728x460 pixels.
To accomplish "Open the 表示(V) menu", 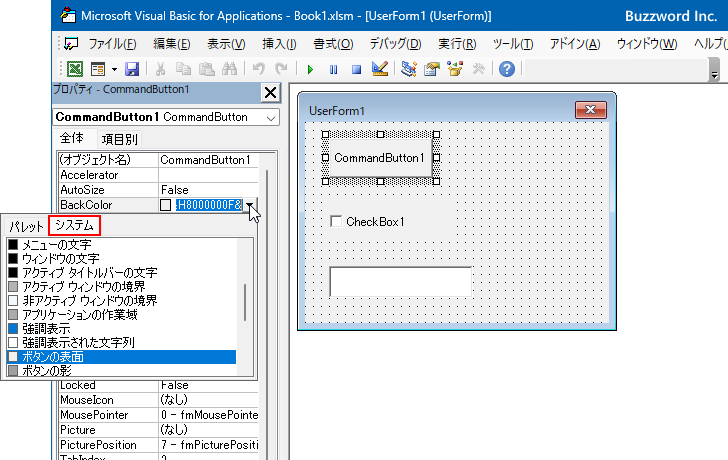I will [x=226, y=44].
